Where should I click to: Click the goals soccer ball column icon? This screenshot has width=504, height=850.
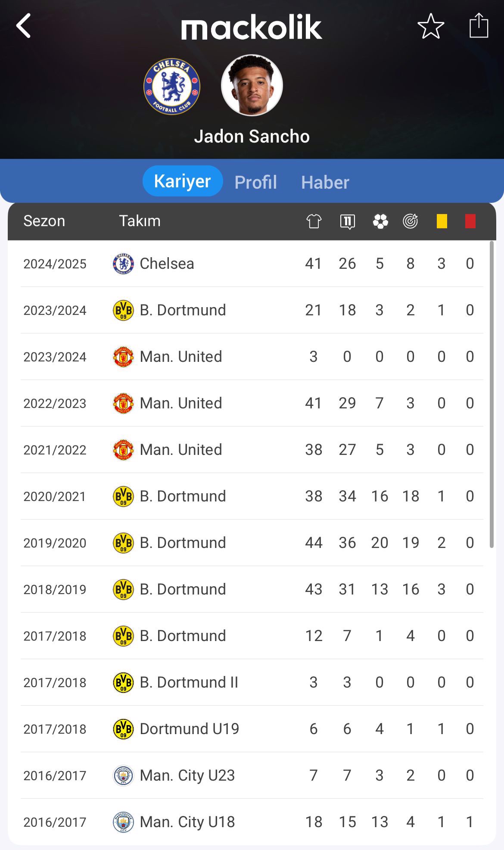click(x=380, y=221)
